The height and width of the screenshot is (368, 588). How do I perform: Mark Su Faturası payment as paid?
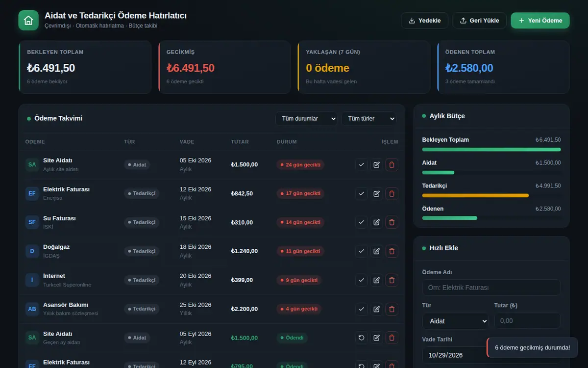(361, 223)
